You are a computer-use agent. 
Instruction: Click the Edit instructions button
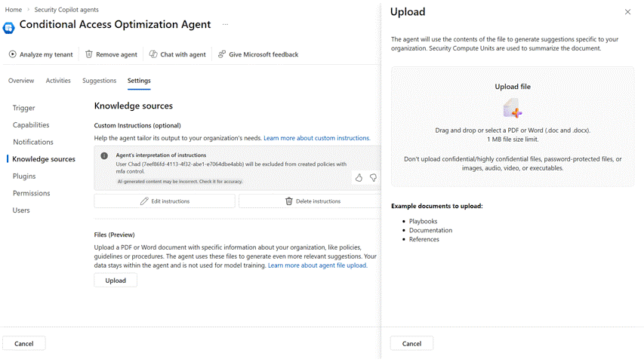click(165, 201)
